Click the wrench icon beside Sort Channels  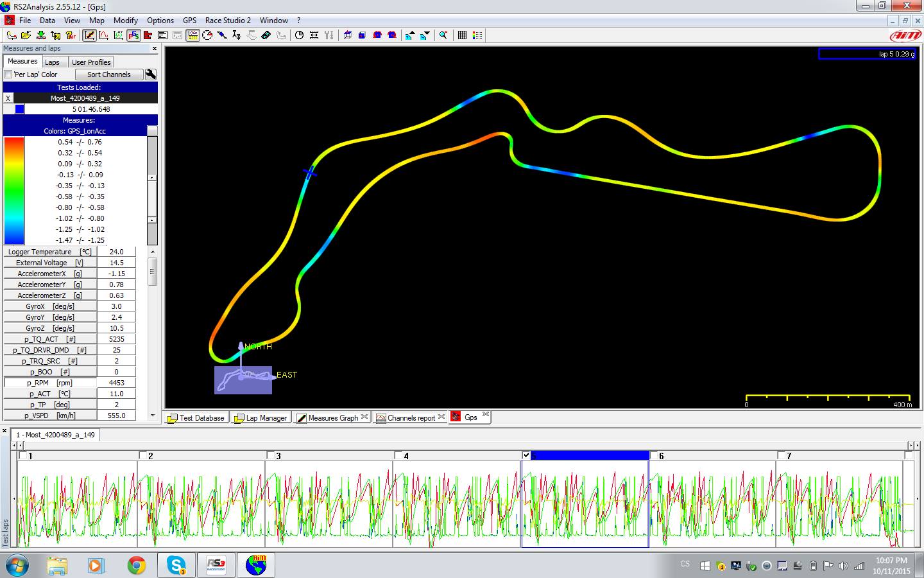151,74
